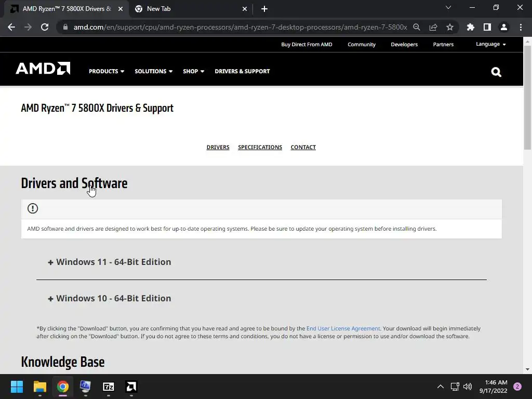Open the Community link

[x=362, y=45]
